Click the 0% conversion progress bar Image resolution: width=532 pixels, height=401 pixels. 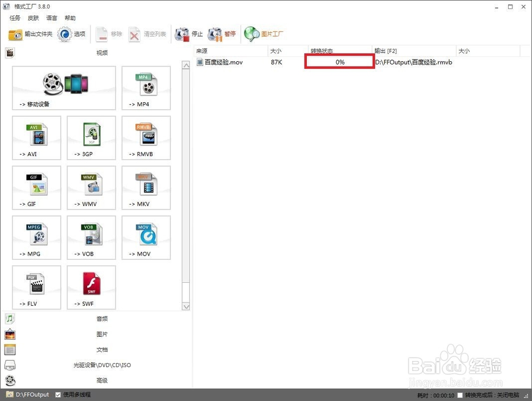[x=339, y=62]
